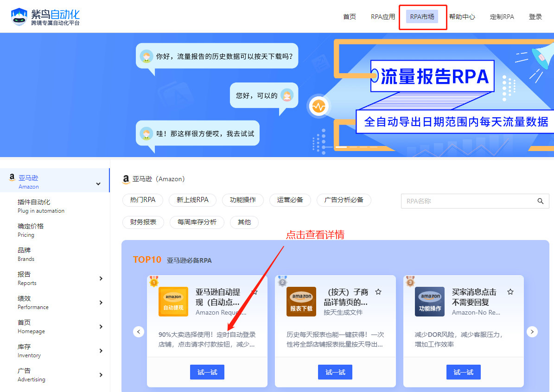Click 试一试 on 子商品详情页 card
Viewport: 554px width, 392px height.
click(335, 372)
